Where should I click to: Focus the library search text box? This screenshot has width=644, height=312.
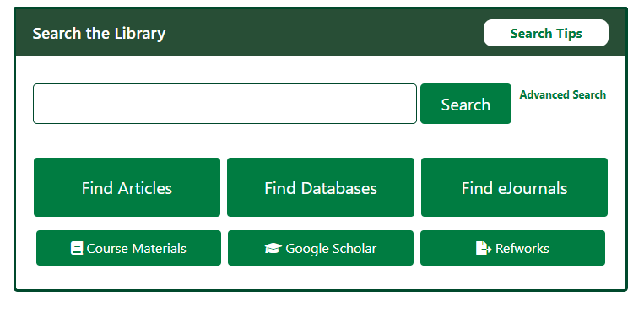click(225, 104)
